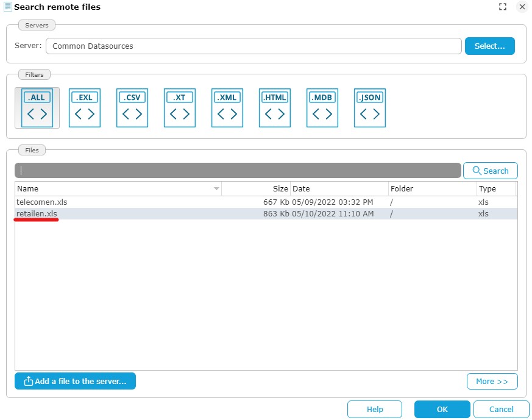The image size is (532, 420).
Task: Select the .ALL file filter icon
Action: (37, 108)
